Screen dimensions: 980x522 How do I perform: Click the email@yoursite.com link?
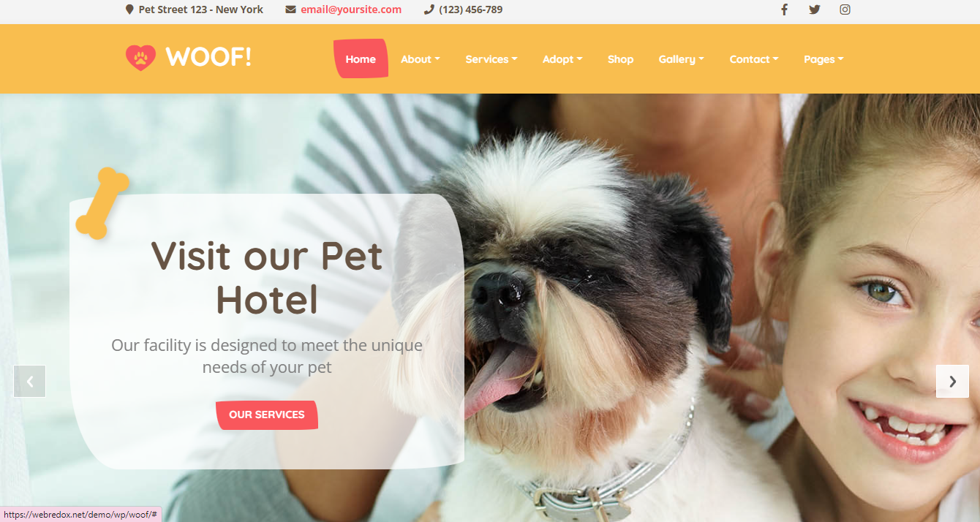tap(351, 10)
